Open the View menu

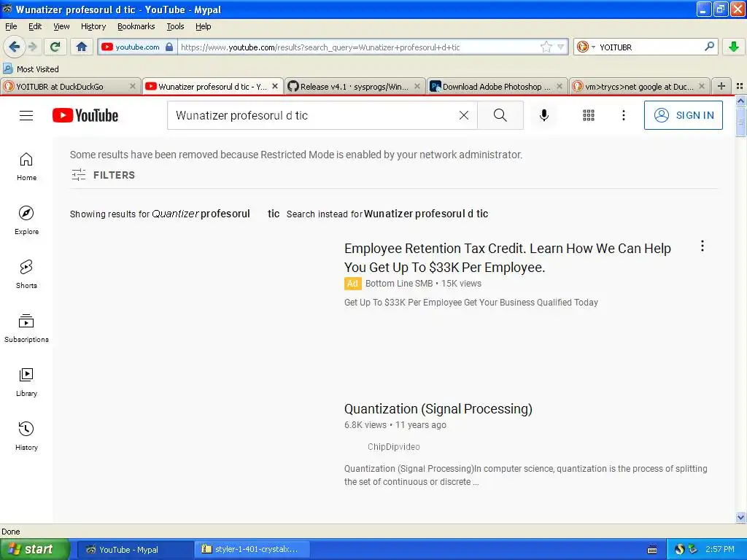[61, 26]
